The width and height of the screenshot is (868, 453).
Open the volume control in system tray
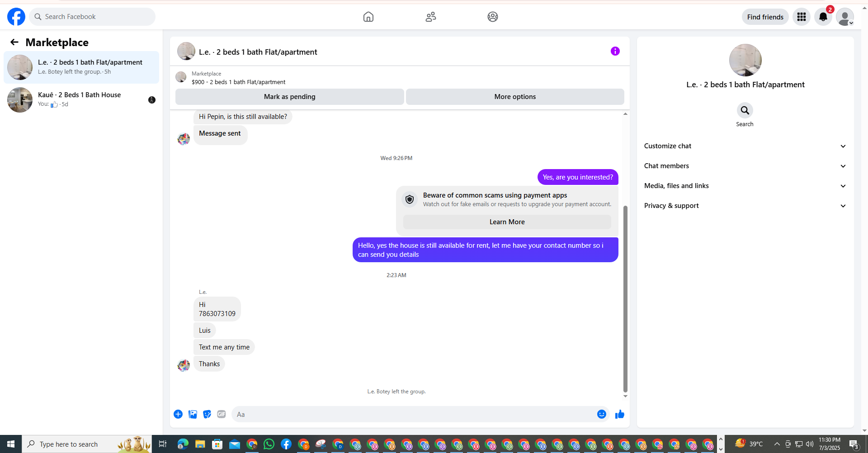coord(810,444)
